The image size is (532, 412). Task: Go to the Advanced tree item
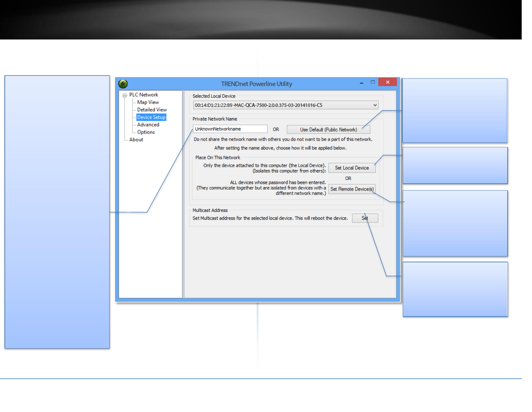pos(148,125)
